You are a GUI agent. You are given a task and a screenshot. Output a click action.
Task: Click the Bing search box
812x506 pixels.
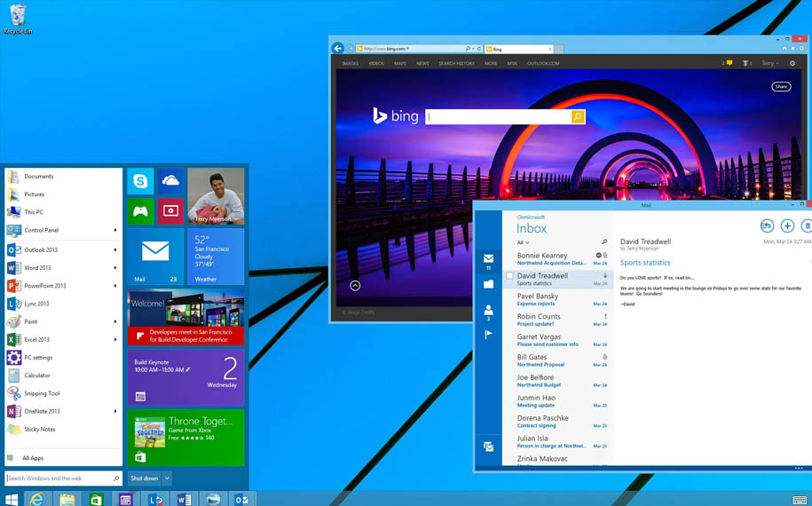pyautogui.click(x=498, y=116)
